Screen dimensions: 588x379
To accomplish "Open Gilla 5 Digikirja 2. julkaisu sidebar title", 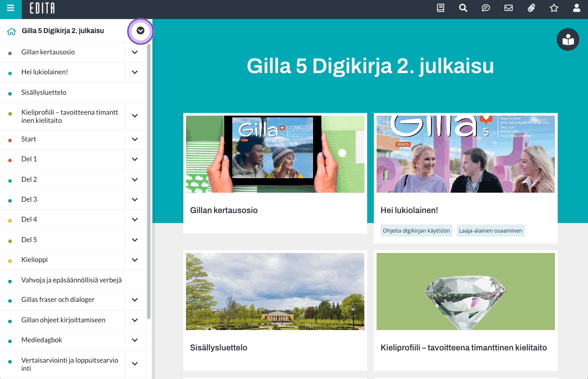I will pos(63,31).
